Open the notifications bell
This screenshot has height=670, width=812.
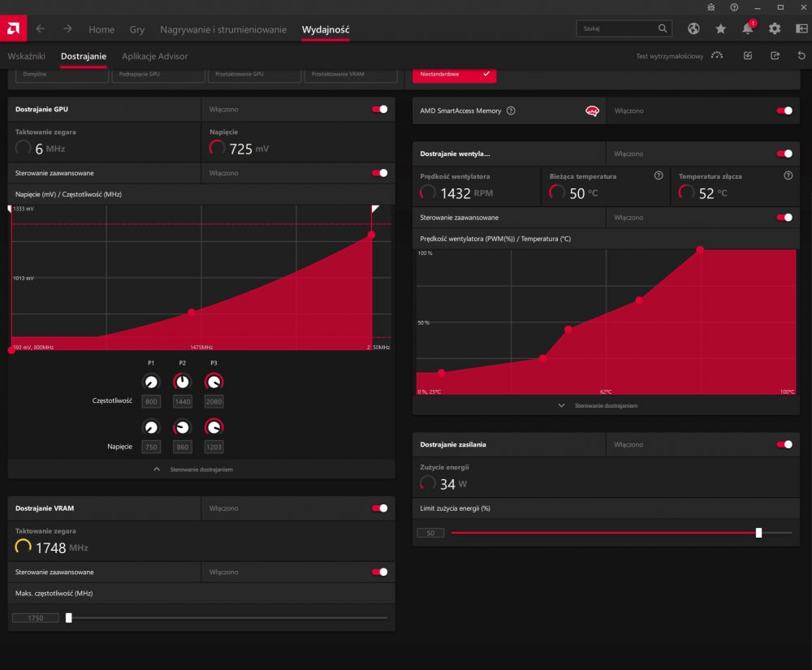(x=747, y=28)
